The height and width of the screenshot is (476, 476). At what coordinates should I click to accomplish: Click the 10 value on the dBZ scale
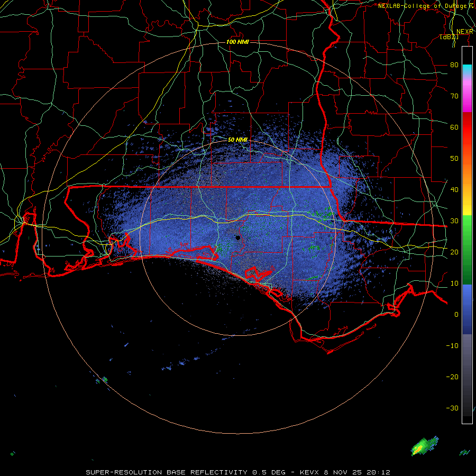(x=454, y=283)
